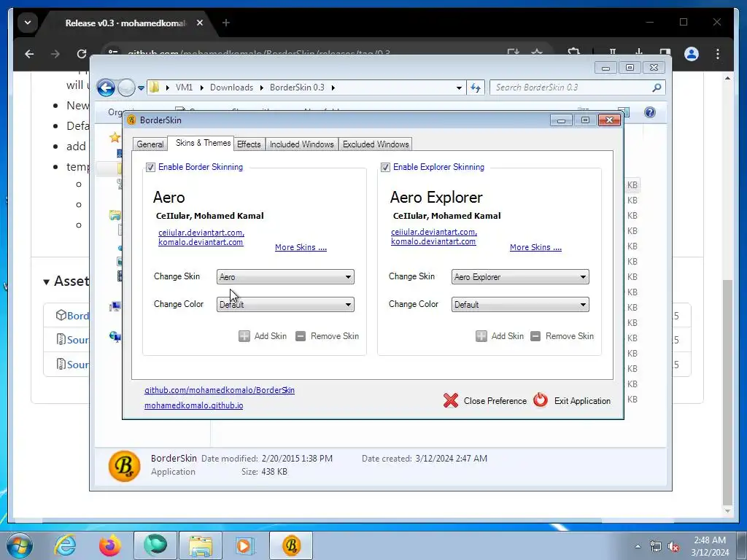Open File Explorer from taskbar
Image resolution: width=747 pixels, height=560 pixels.
point(201,545)
